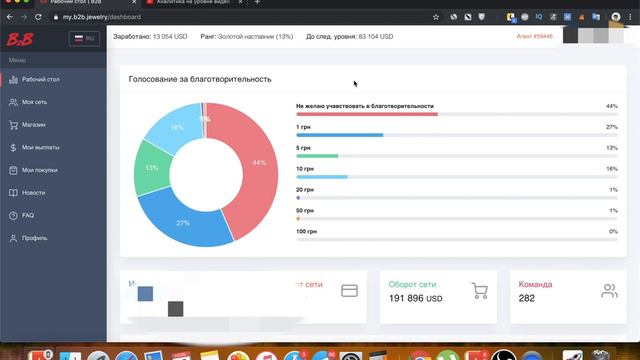Select the '10 грн' voting option

(x=305, y=169)
